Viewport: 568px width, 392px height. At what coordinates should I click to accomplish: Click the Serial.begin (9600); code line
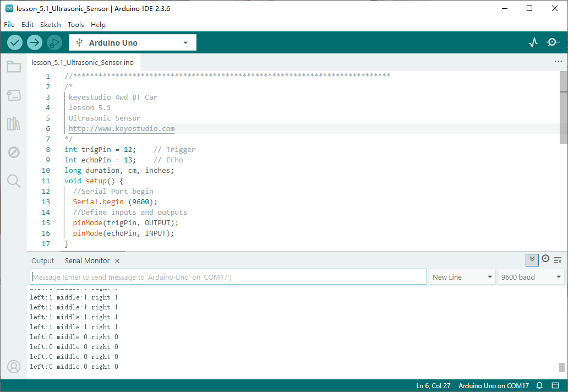pos(115,202)
